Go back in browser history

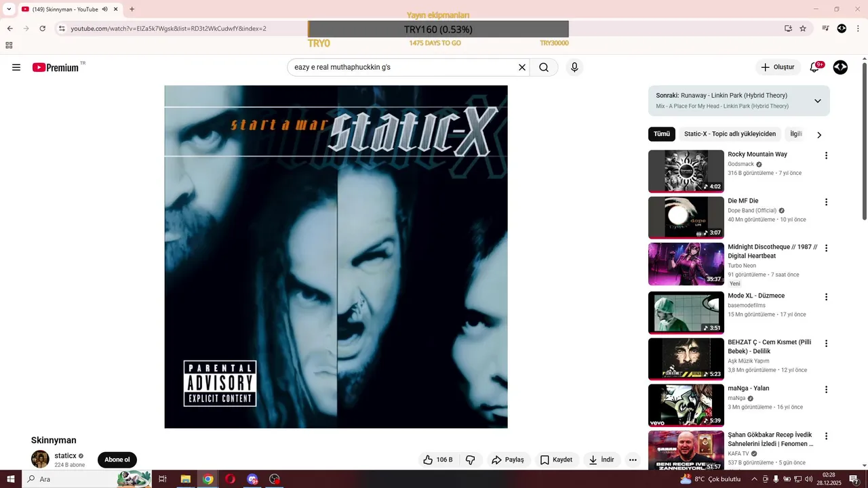tap(9, 28)
